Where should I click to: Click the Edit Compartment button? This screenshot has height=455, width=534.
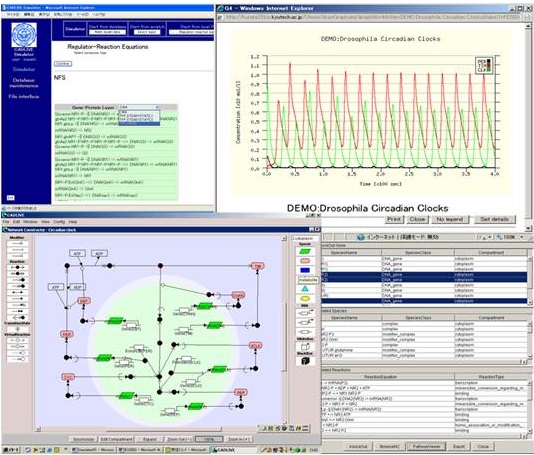coord(116,439)
